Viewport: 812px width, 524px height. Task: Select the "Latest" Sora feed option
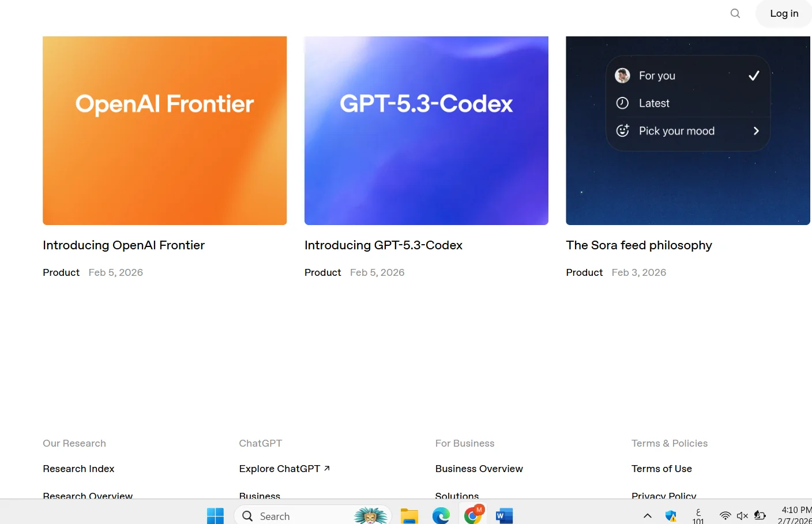[x=654, y=103]
